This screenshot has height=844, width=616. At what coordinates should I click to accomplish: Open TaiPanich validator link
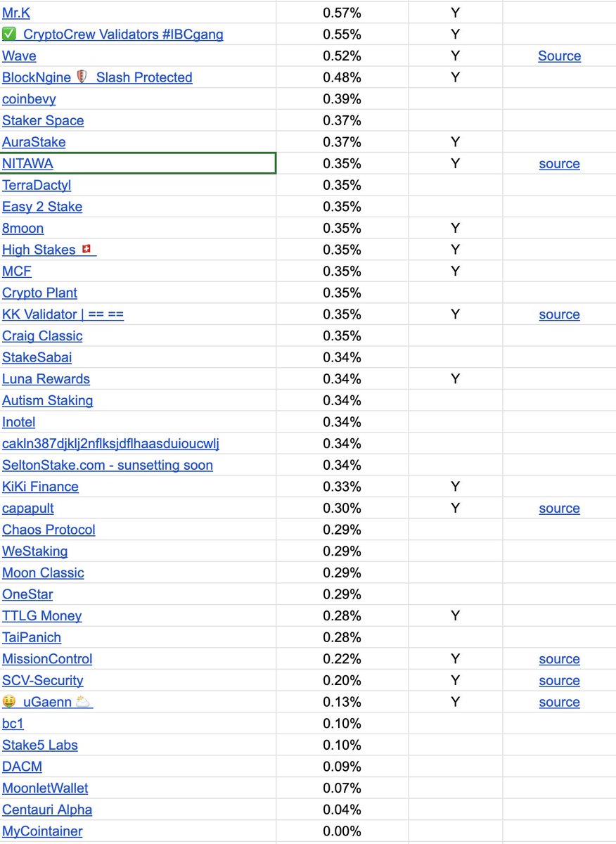tap(32, 637)
